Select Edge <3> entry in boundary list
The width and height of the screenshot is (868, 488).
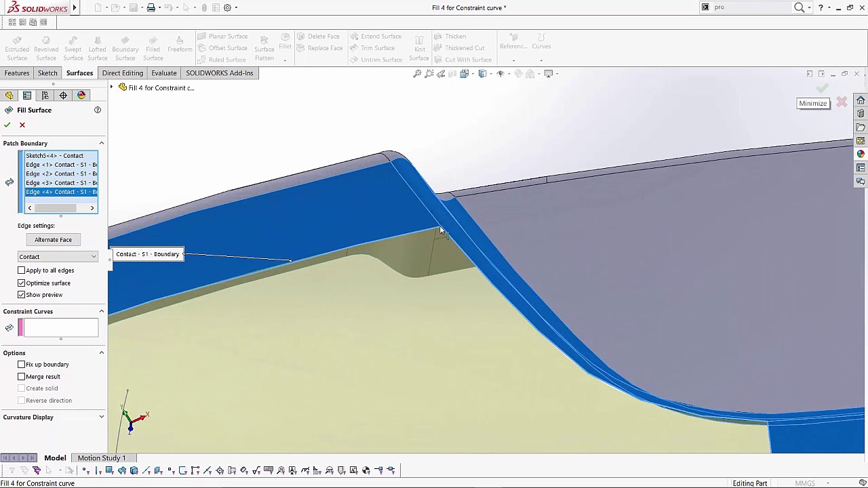point(61,183)
